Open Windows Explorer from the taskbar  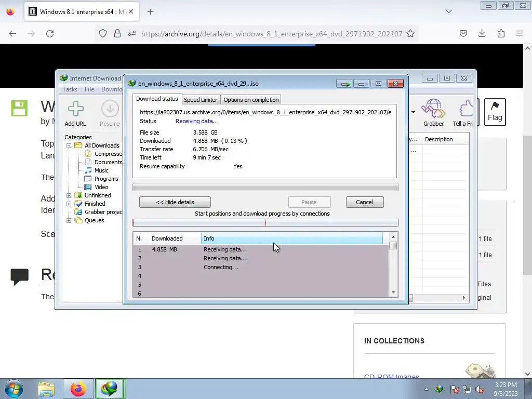(x=46, y=389)
